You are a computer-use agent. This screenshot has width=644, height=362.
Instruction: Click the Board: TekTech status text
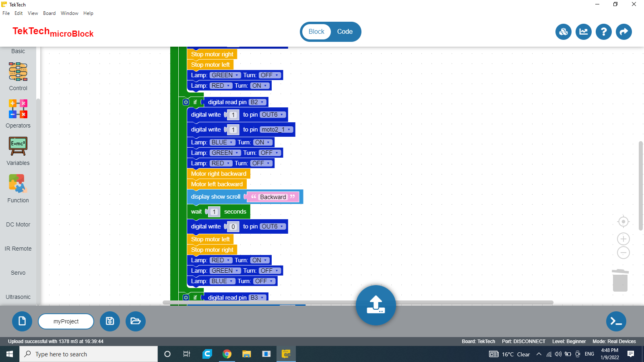479,341
